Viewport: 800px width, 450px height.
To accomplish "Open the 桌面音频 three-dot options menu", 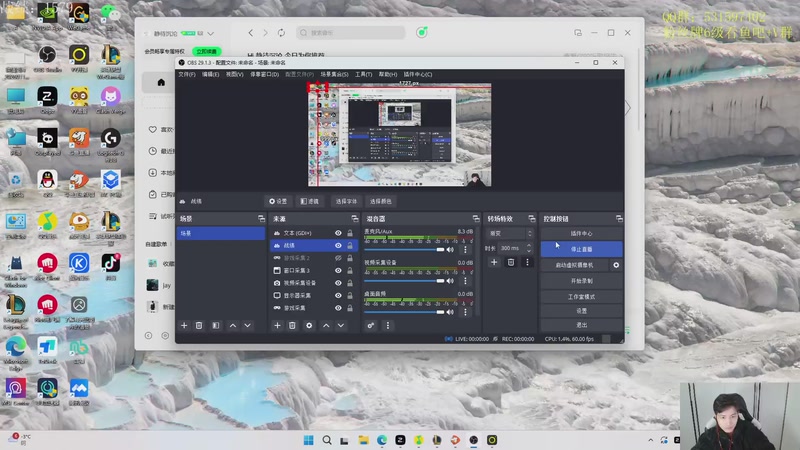I will (465, 312).
